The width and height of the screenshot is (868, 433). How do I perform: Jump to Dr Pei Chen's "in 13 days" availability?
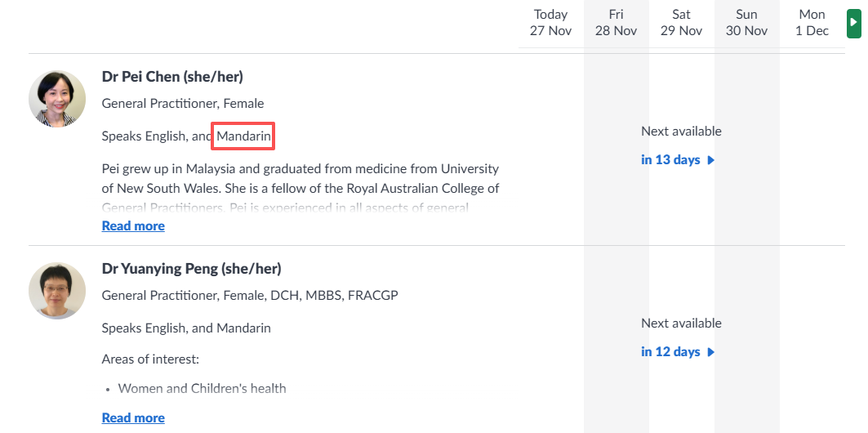click(671, 160)
